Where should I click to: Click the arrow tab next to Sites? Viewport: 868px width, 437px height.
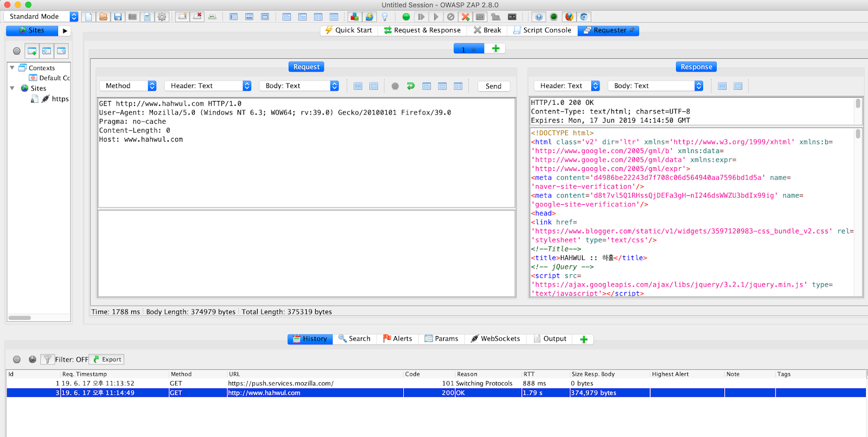65,31
